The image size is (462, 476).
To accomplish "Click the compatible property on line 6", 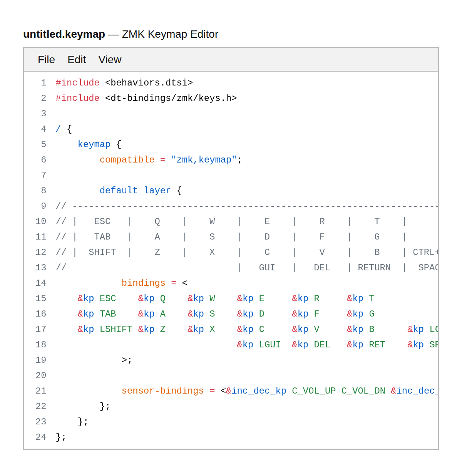I will coord(127,160).
